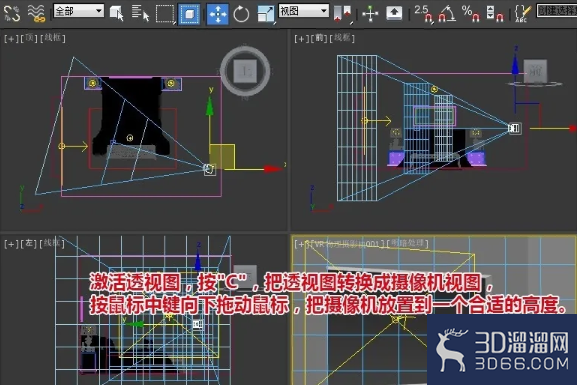Viewport: 577px width, 385px height.
Task: Activate the Select and Move tool
Action: click(x=217, y=14)
